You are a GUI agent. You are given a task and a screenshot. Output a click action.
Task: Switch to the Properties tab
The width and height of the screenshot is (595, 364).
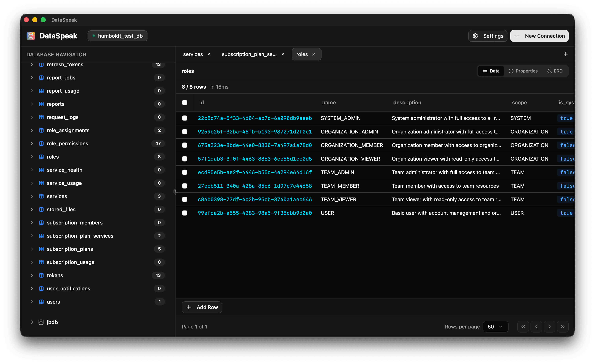pos(523,71)
